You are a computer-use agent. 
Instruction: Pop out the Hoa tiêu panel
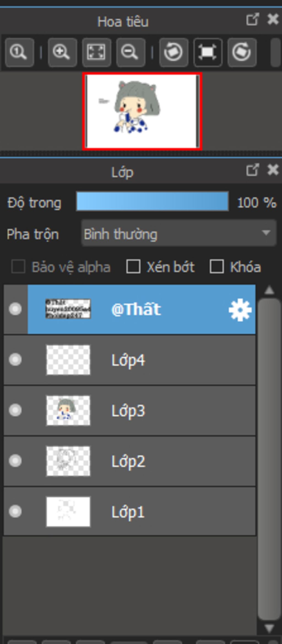click(253, 19)
